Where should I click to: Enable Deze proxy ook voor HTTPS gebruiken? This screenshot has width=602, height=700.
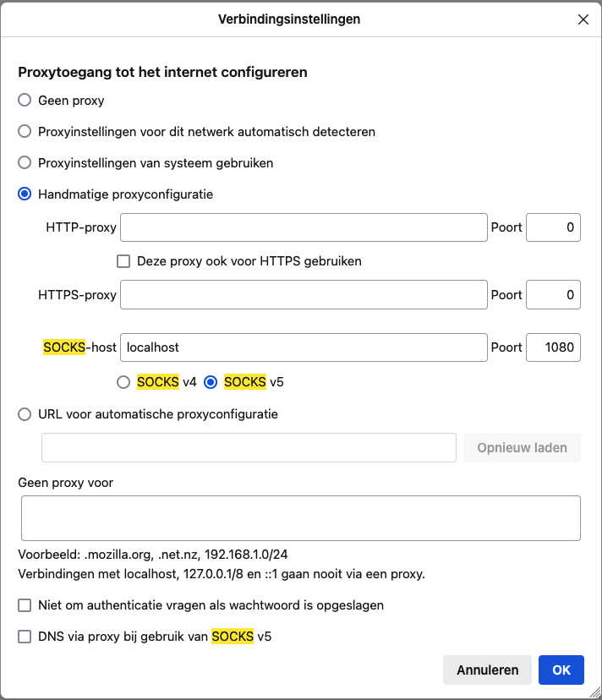point(123,261)
